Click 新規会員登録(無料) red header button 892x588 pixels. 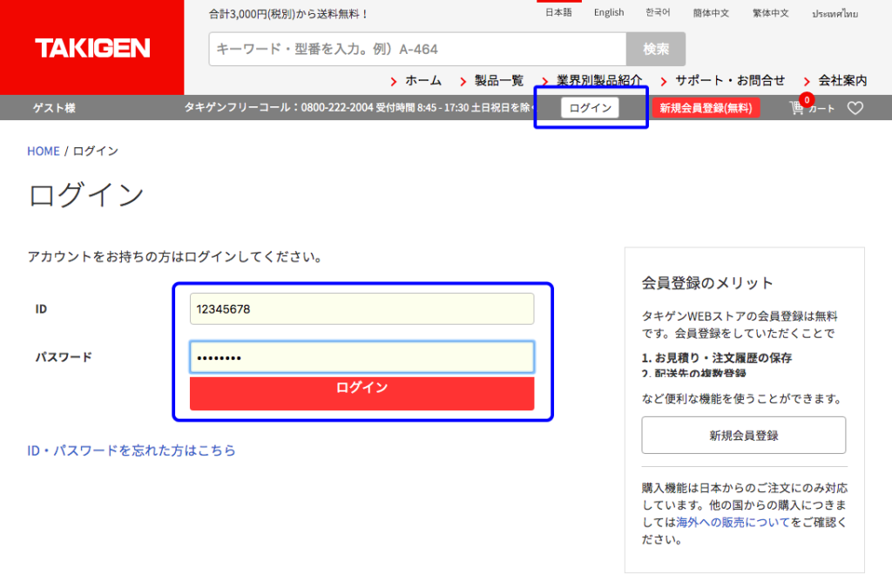point(706,108)
